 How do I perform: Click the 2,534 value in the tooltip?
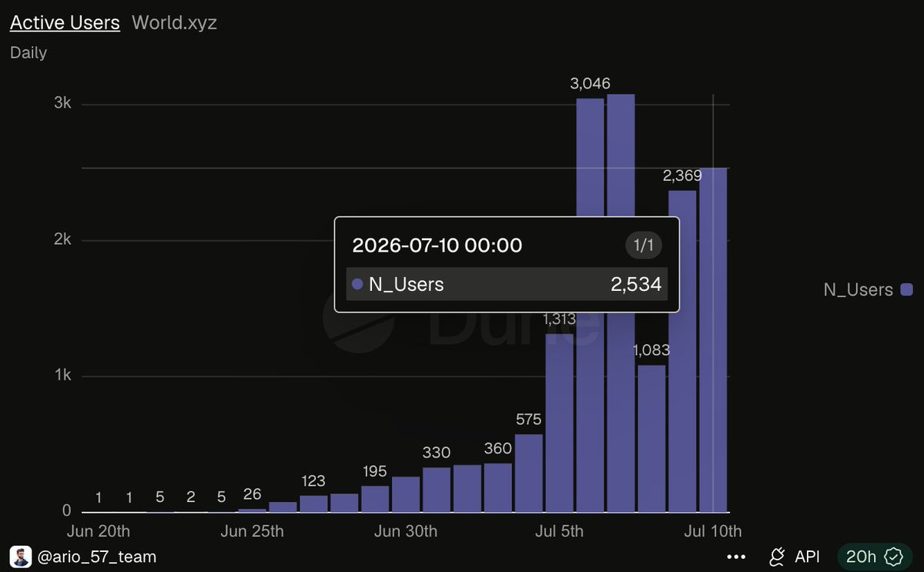[x=636, y=284]
